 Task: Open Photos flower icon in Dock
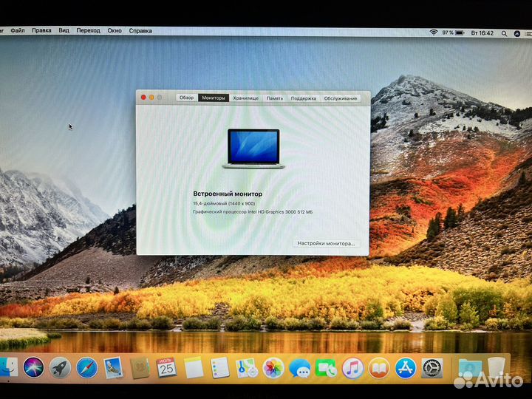(x=273, y=368)
